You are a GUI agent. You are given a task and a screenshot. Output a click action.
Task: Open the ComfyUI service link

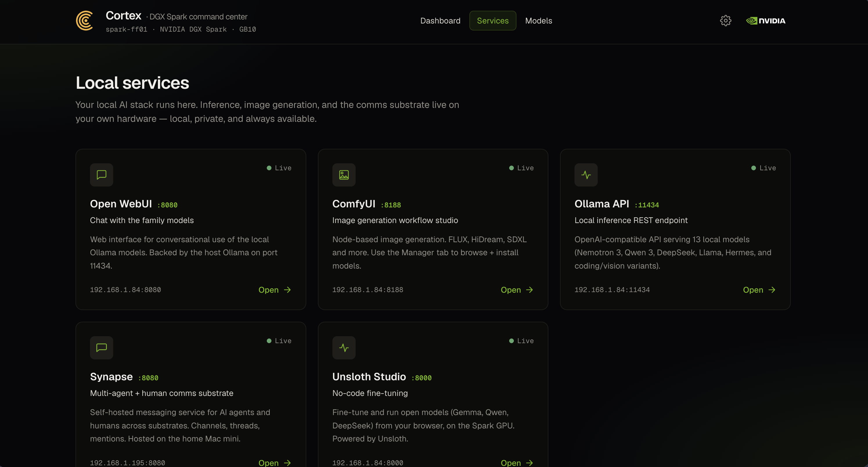[517, 290]
